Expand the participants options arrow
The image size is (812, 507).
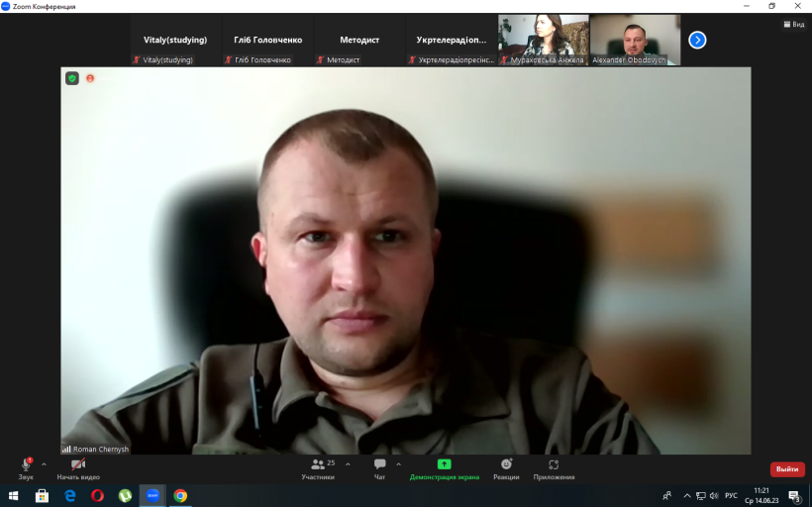[348, 464]
